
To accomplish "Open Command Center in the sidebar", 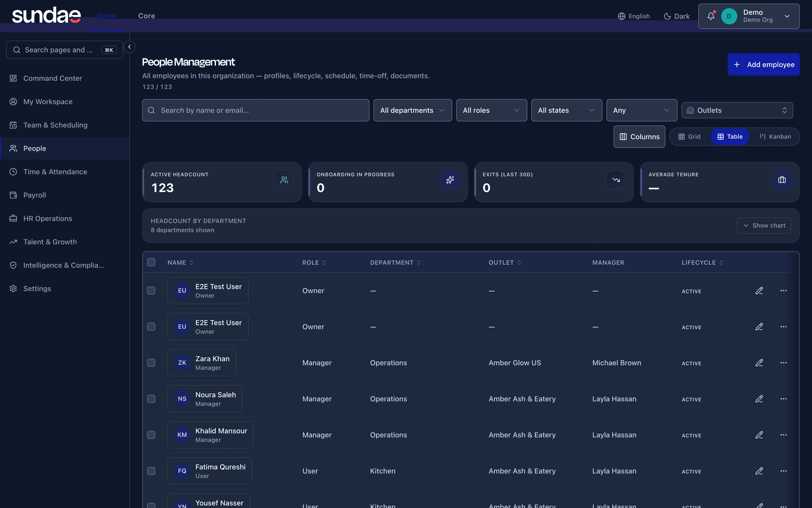I will pos(65,78).
